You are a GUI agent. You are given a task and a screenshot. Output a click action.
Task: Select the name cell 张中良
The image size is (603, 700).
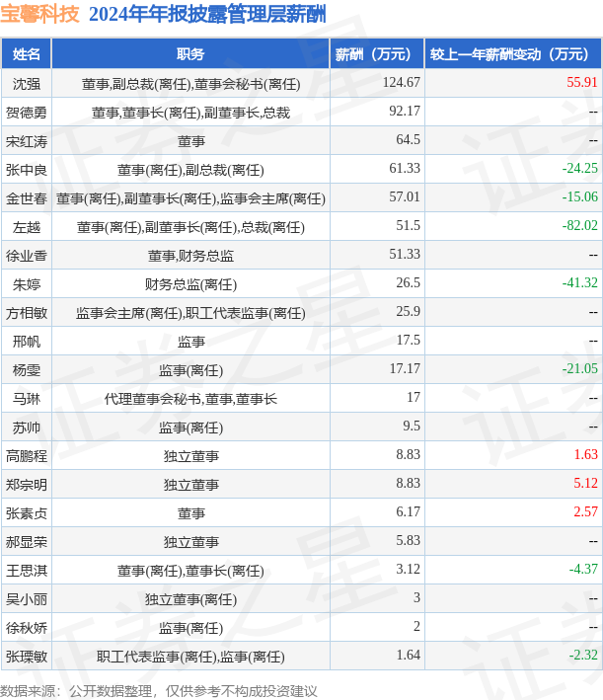[x=27, y=170]
